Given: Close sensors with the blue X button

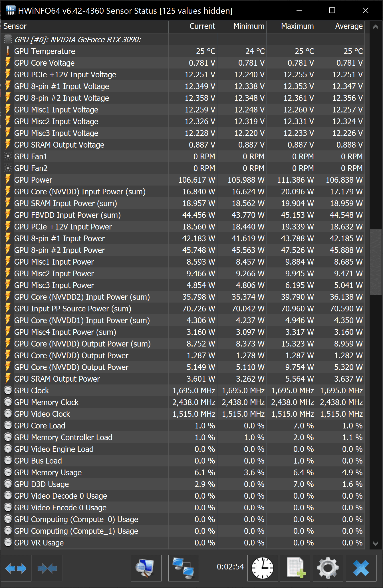Looking at the screenshot, I should click(x=361, y=568).
